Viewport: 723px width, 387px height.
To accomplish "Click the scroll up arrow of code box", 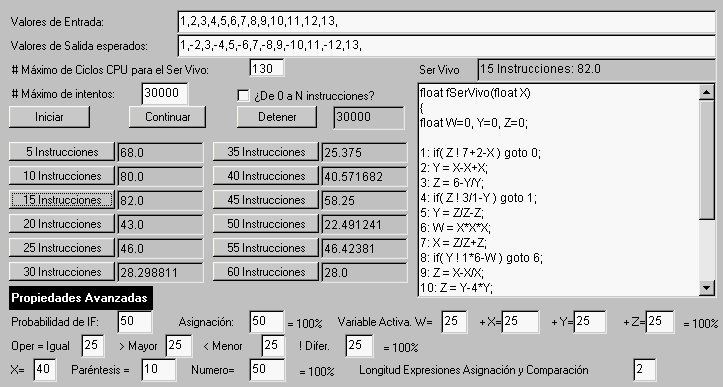I will click(x=707, y=92).
